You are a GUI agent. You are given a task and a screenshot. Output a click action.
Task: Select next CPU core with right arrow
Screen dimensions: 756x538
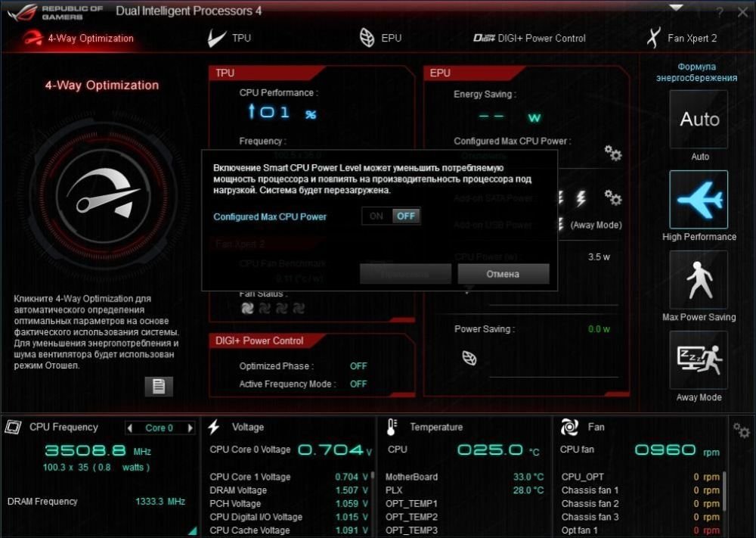point(190,428)
